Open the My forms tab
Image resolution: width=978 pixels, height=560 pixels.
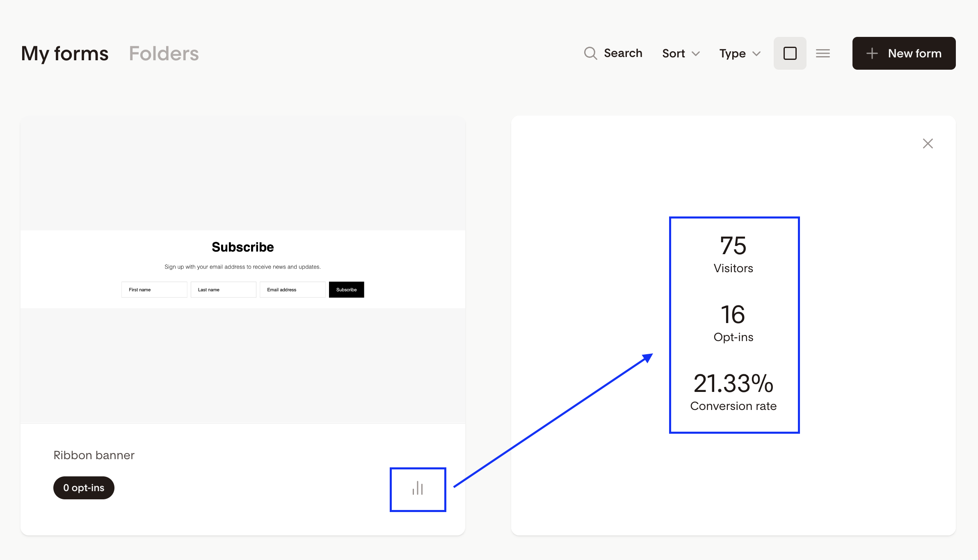pyautogui.click(x=65, y=53)
